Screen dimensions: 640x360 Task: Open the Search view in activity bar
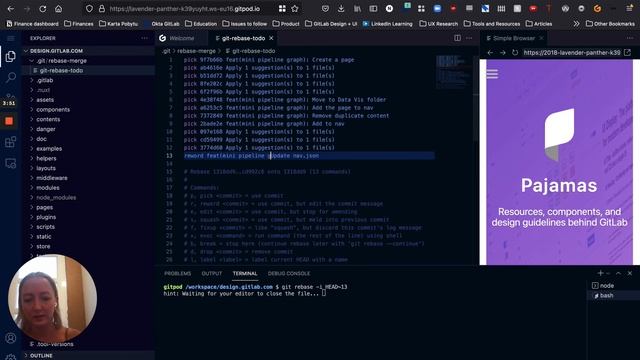[x=11, y=77]
